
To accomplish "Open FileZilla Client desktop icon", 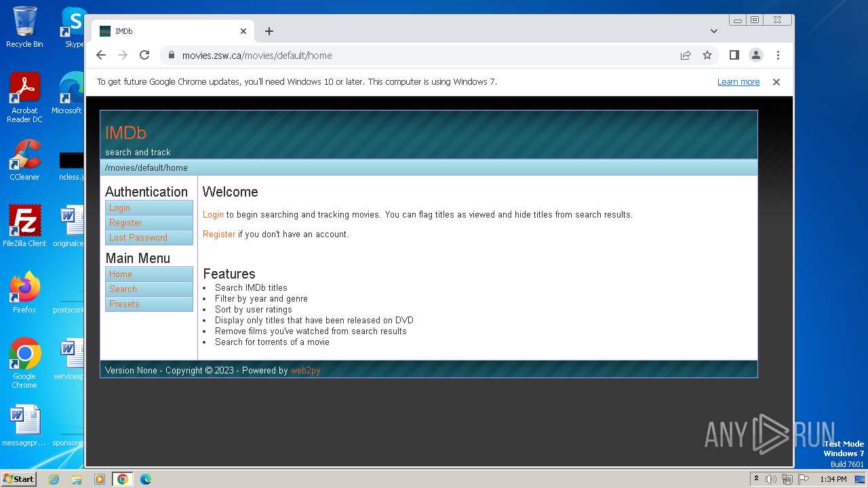I will (x=24, y=226).
